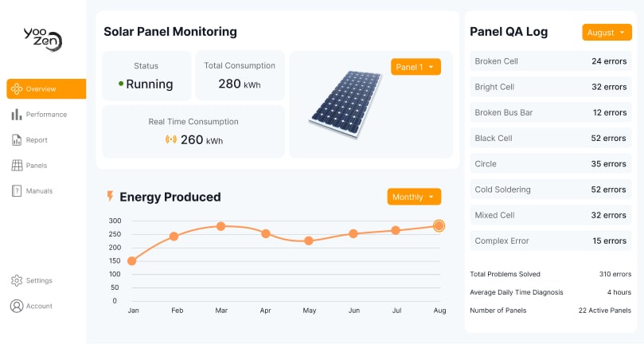Expand the Panel 1 dropdown
The height and width of the screenshot is (344, 644).
pos(416,67)
